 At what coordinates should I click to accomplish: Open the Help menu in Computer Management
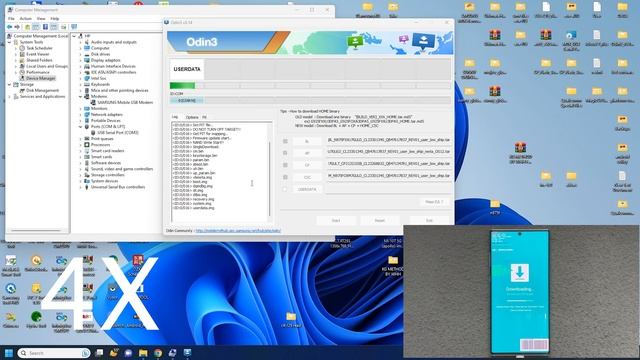55,18
